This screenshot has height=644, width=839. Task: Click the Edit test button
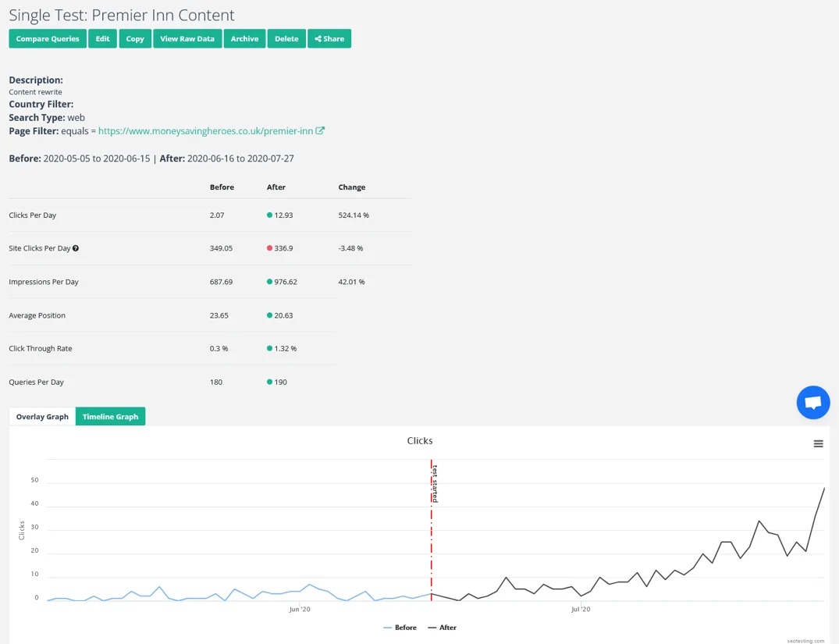[x=102, y=39]
